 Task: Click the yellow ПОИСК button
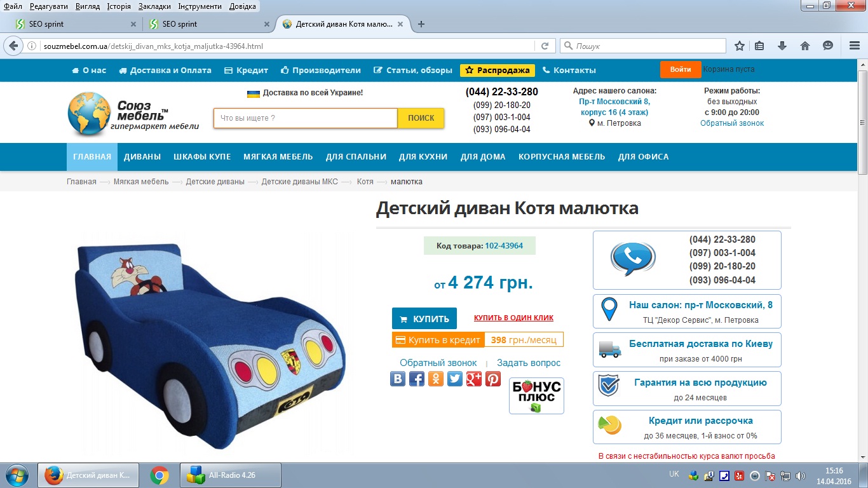[421, 118]
